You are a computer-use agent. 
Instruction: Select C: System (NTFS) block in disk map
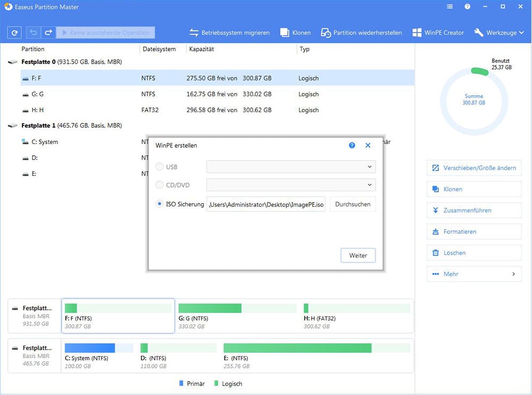click(99, 356)
